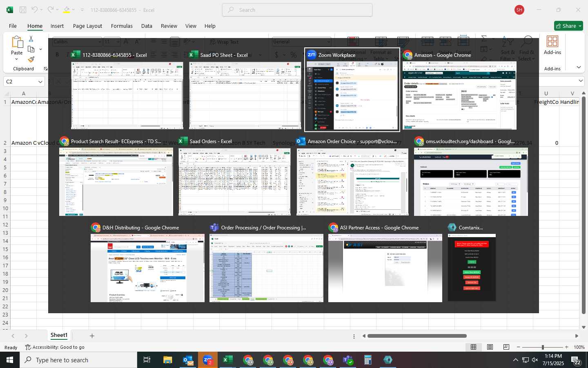Open File Explorer from the taskbar
Image resolution: width=588 pixels, height=368 pixels.
(167, 360)
